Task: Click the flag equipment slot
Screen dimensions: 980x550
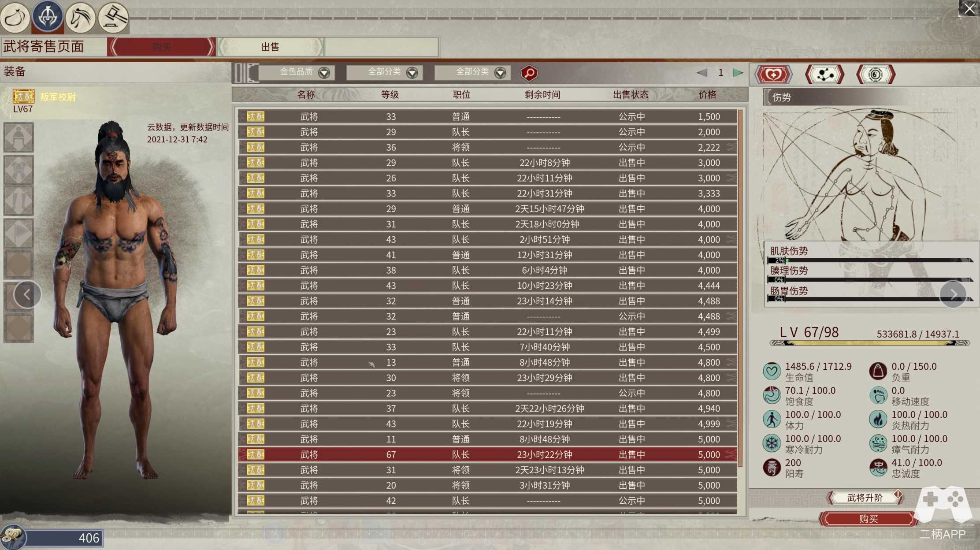Action: tap(19, 233)
